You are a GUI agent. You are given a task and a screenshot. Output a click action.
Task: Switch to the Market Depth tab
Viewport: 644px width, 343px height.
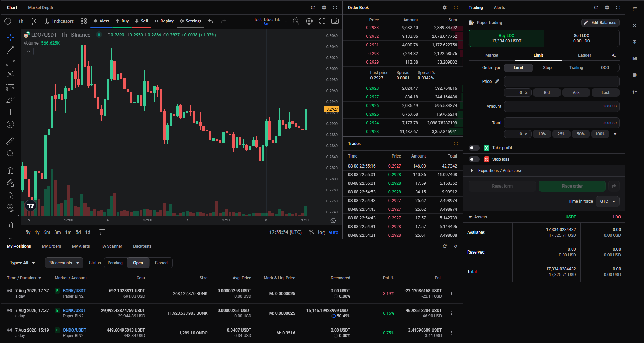(41, 7)
